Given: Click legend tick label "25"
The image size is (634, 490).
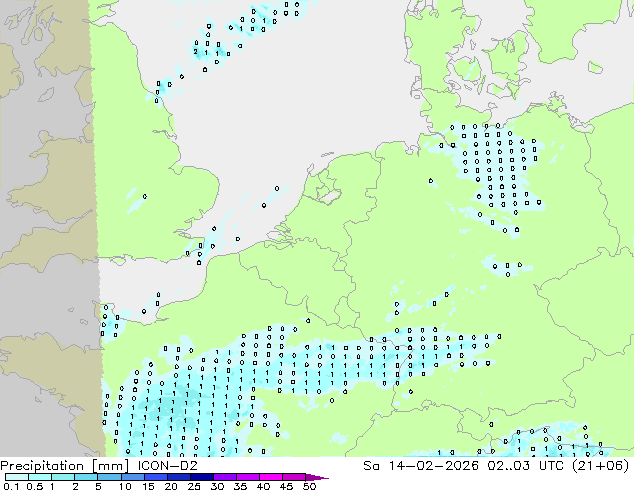Looking at the screenshot, I should point(194,486).
